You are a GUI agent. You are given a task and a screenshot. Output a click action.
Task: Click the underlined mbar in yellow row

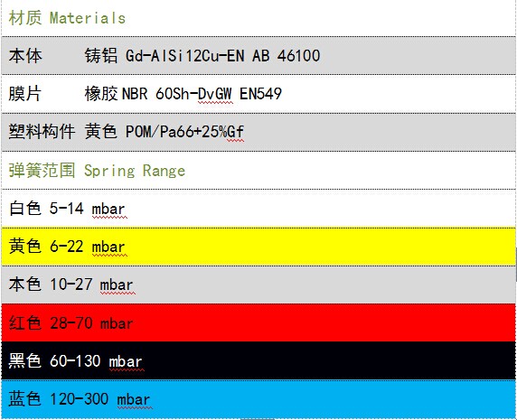click(108, 247)
